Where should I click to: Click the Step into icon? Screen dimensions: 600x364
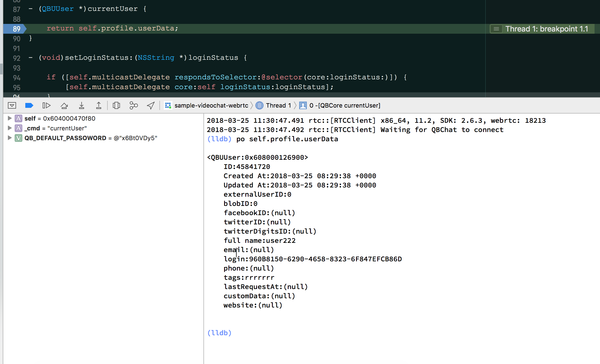82,105
